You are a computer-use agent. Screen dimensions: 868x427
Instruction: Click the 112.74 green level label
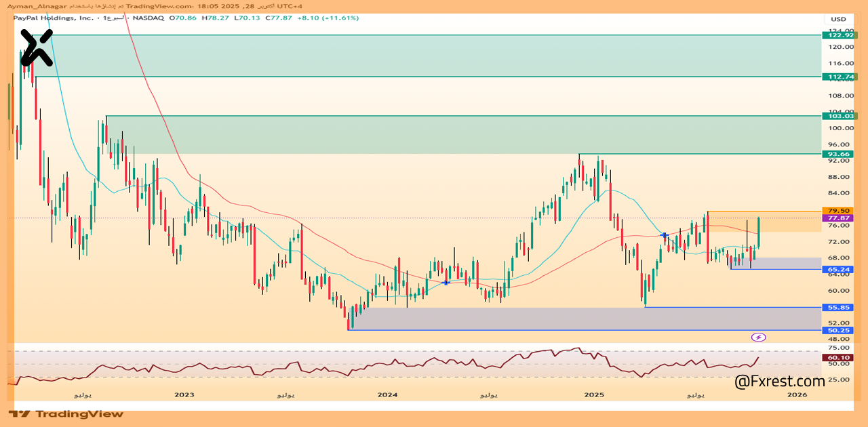[838, 77]
